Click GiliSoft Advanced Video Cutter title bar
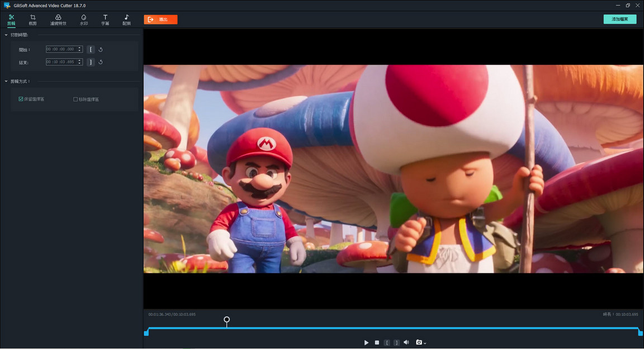 coord(51,5)
